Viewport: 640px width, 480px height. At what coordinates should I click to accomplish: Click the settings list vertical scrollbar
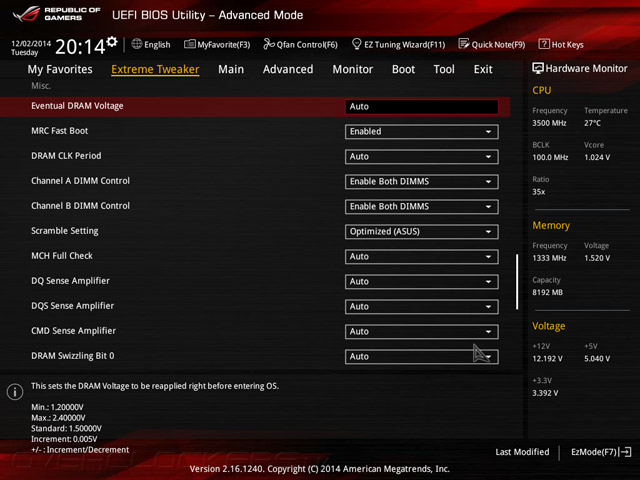[x=517, y=282]
